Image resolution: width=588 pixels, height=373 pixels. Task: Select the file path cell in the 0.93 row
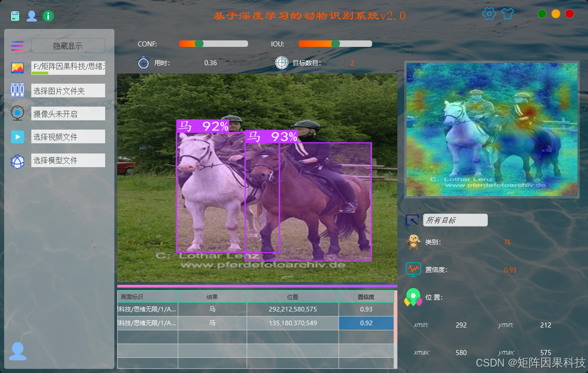pos(147,310)
